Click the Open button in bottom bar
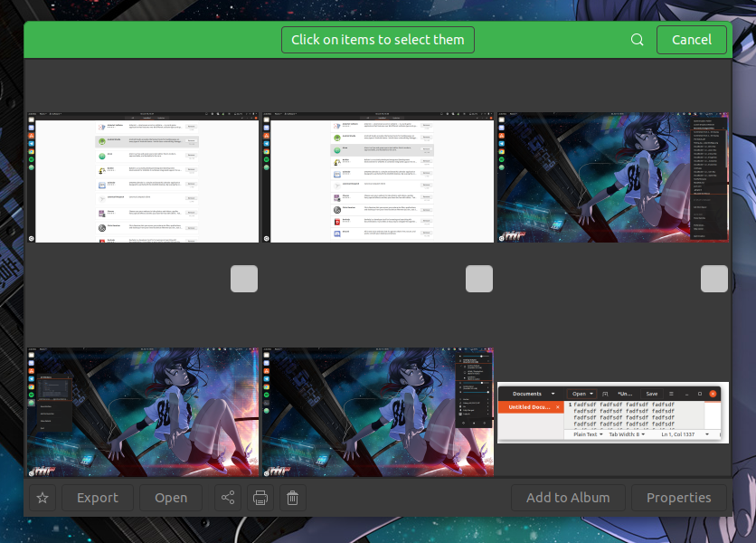Viewport: 756px width, 543px height. (x=171, y=498)
